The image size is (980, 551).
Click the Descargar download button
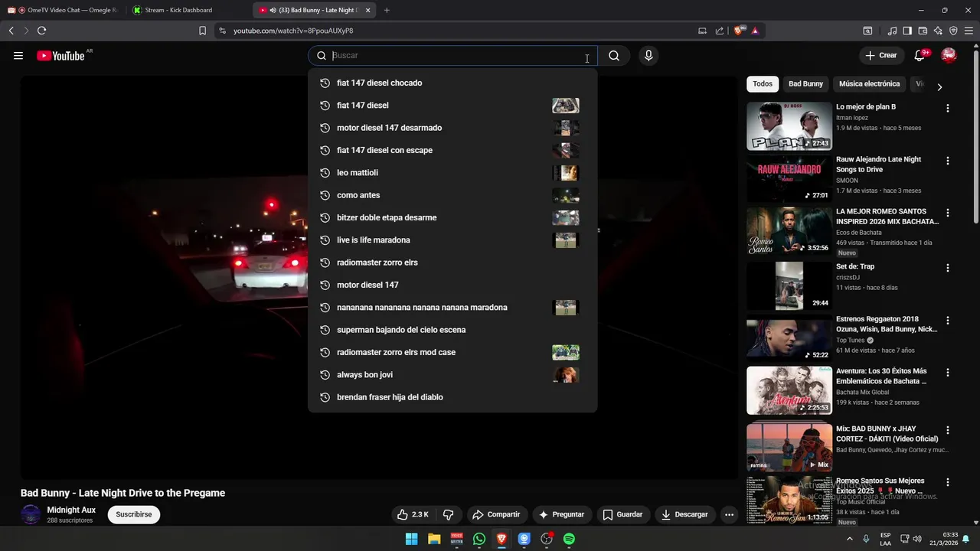tap(684, 514)
